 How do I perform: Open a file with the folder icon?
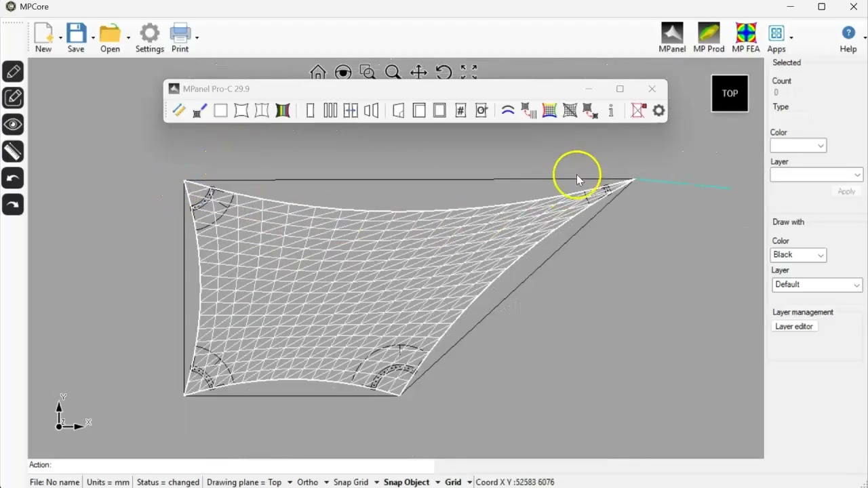tap(110, 37)
